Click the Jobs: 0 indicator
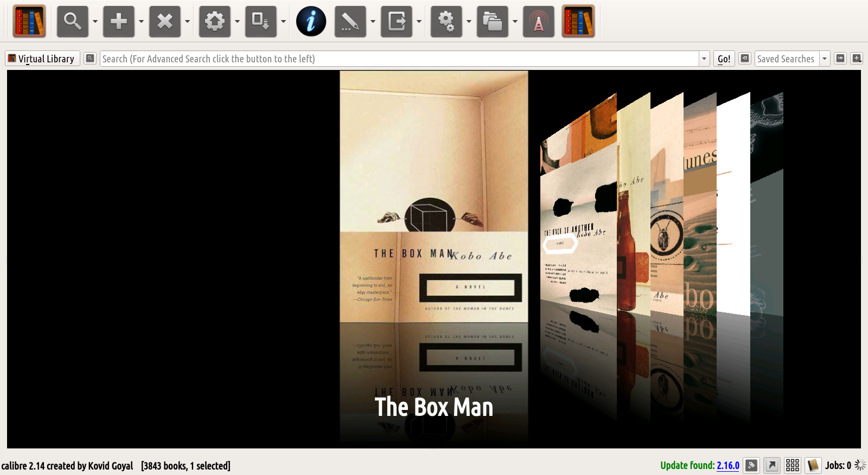The height and width of the screenshot is (475, 868). tap(838, 465)
